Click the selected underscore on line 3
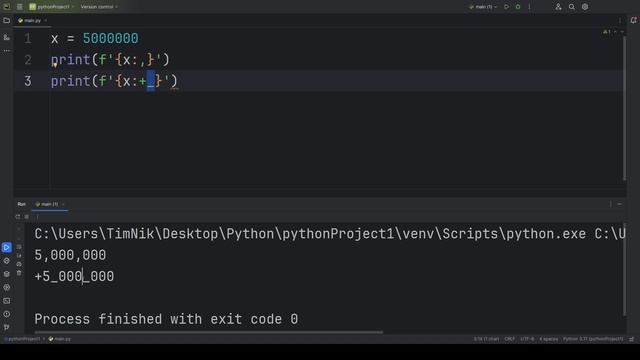 [151, 81]
